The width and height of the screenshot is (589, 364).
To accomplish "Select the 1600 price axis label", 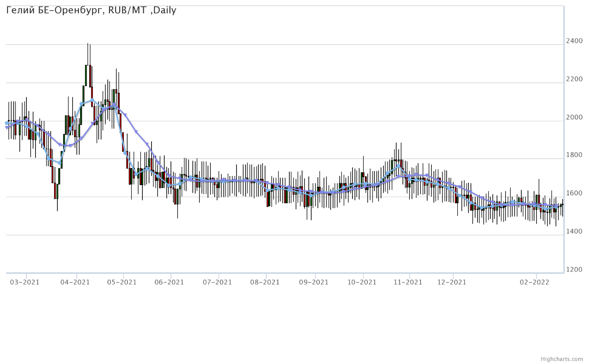I will [574, 193].
